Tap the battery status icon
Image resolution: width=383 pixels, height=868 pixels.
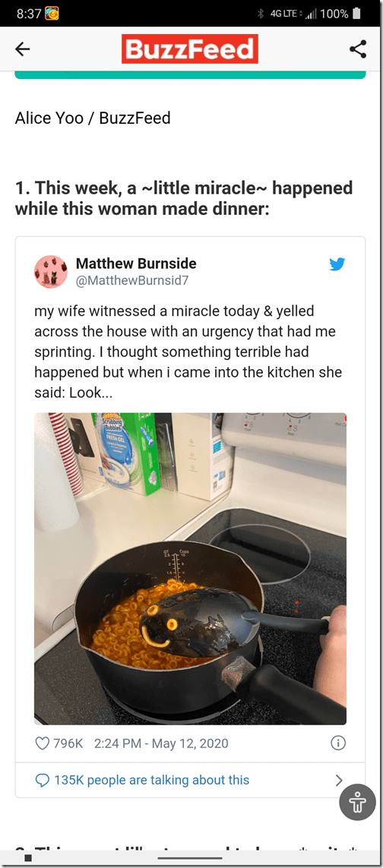pyautogui.click(x=357, y=13)
